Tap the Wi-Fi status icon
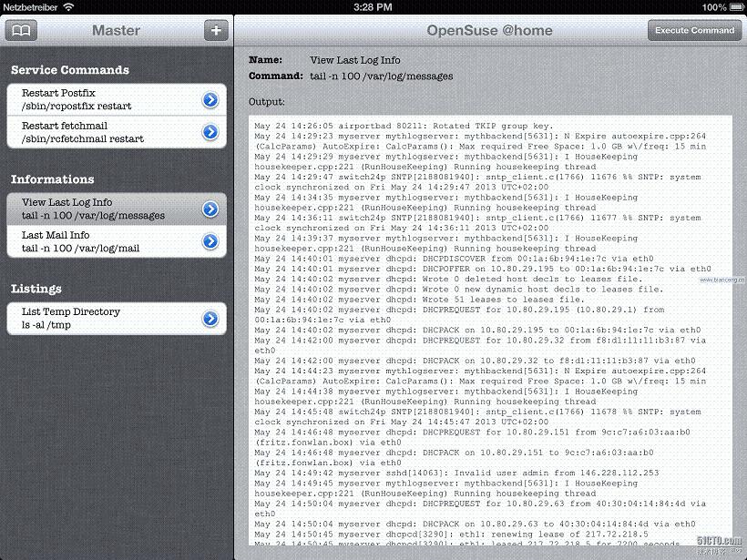The height and width of the screenshot is (560, 747). 68,6
